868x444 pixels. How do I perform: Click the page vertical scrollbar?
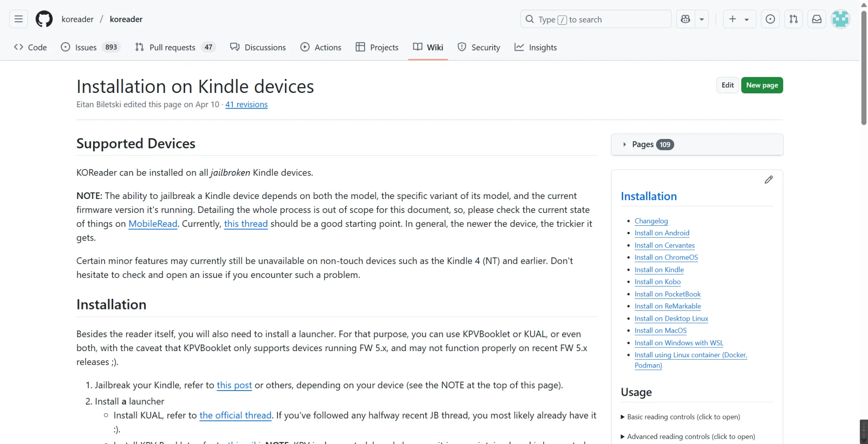click(864, 68)
